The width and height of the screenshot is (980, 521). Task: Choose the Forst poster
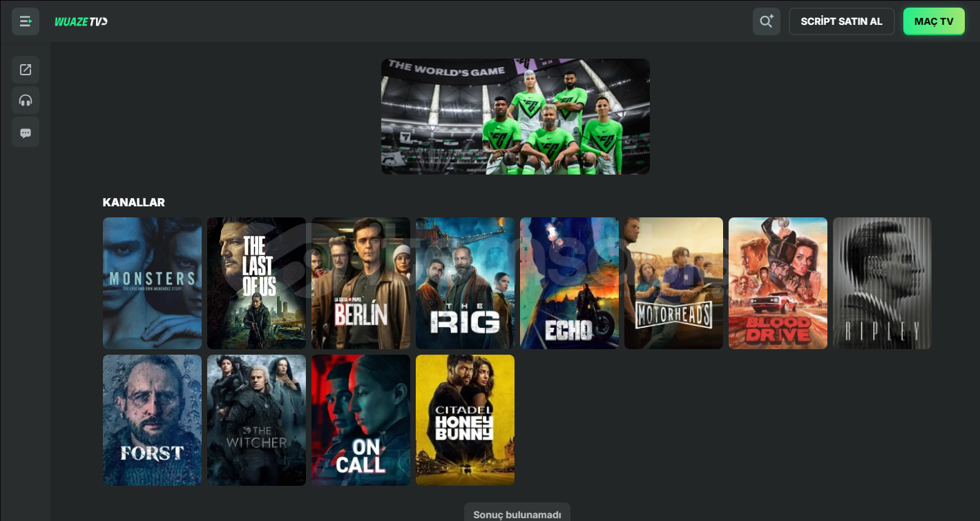click(x=152, y=420)
